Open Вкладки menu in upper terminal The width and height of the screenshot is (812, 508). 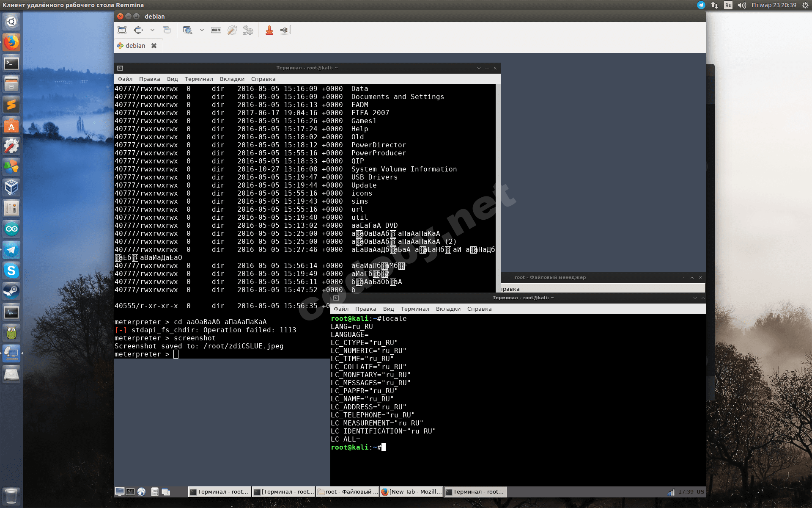[232, 79]
